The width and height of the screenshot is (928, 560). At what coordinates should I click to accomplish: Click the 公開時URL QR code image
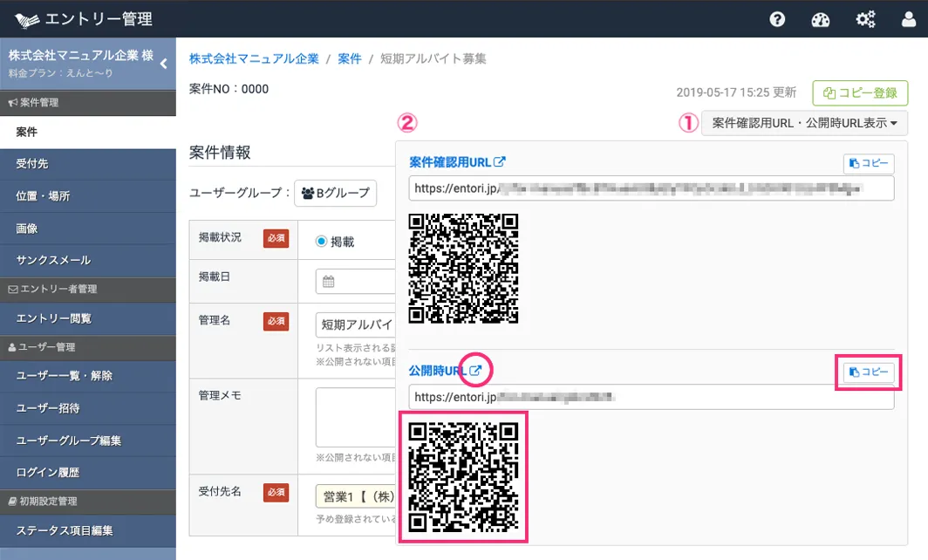click(x=463, y=477)
